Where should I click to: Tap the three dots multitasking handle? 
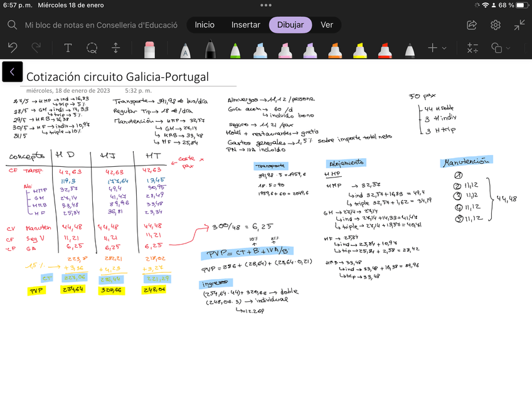point(265,5)
